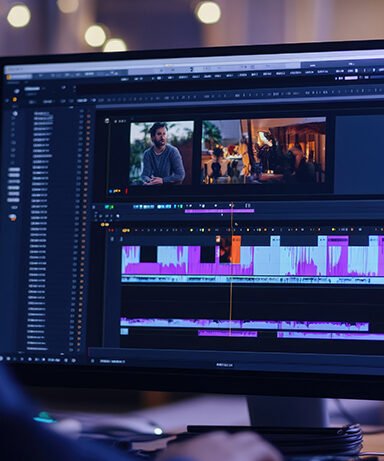Click the yellow double-dot icon beside the timeline ruler

click(105, 225)
